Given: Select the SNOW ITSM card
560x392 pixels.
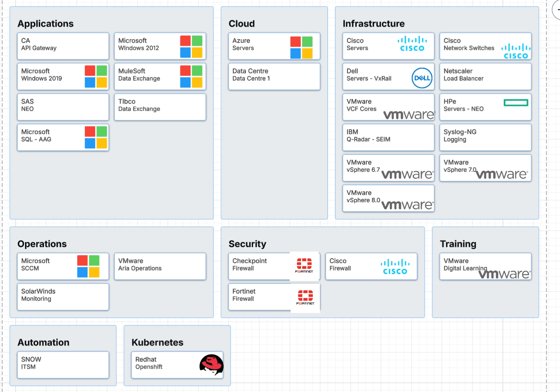Looking at the screenshot, I should [x=63, y=365].
